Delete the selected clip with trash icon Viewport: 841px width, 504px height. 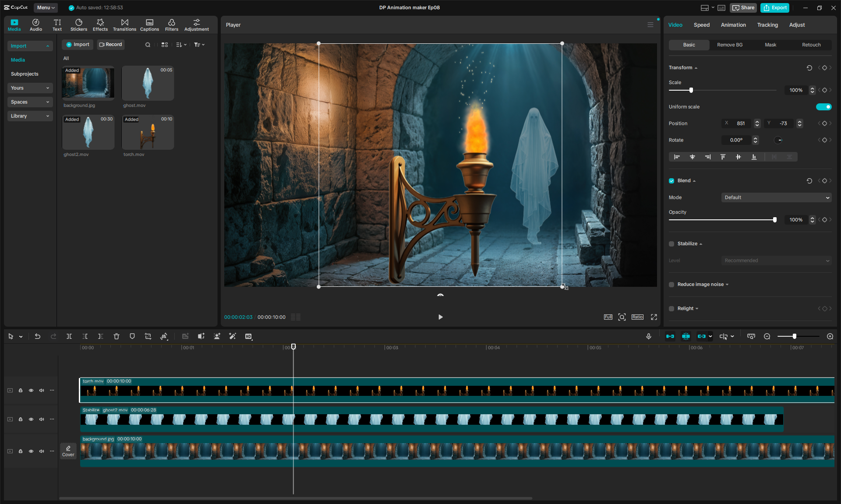click(x=116, y=336)
